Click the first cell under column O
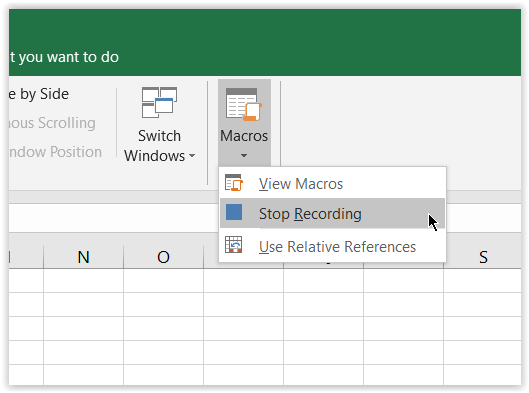Screen dimensions: 529x393 (163, 281)
